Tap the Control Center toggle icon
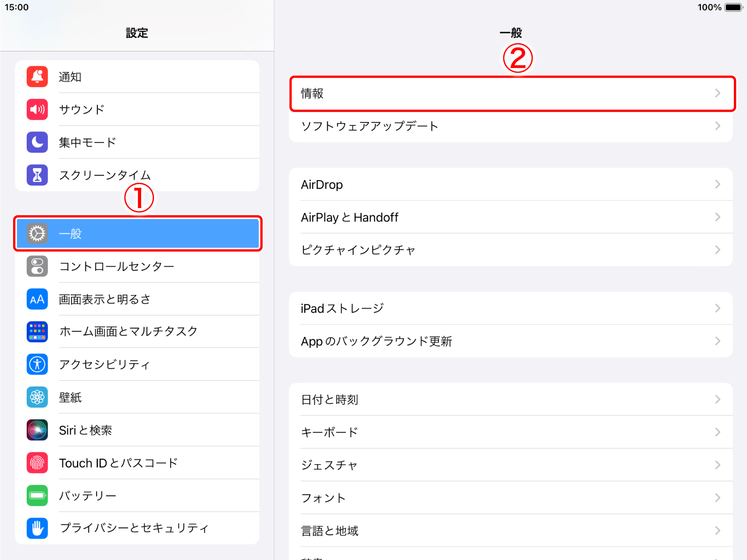The width and height of the screenshot is (747, 560). click(x=37, y=266)
